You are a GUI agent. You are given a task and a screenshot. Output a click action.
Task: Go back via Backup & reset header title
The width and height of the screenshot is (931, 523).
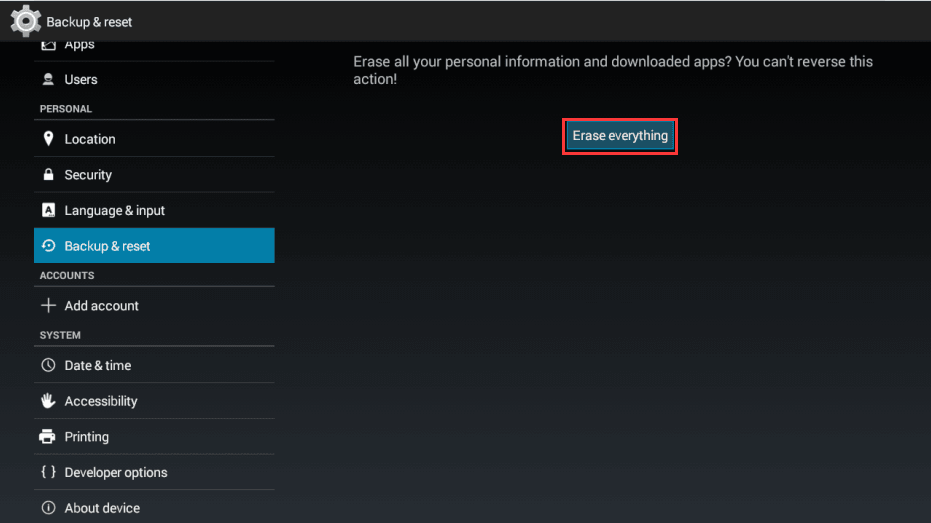[x=89, y=22]
